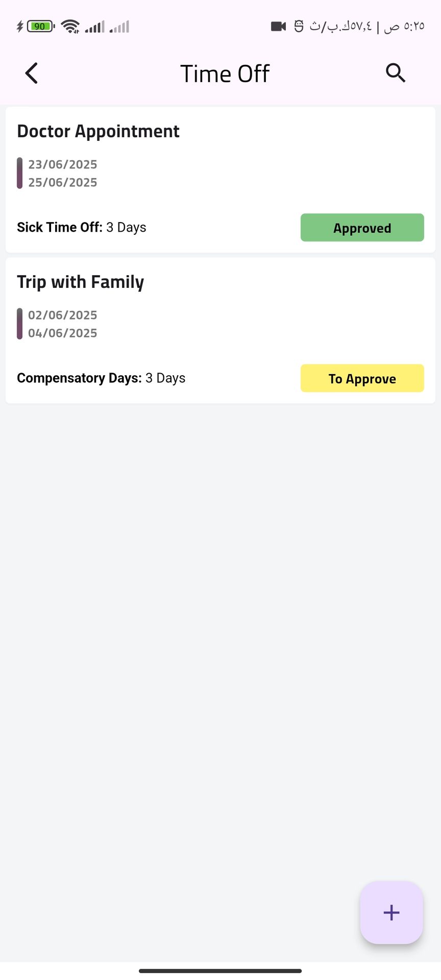Open the search magnifier icon

click(x=395, y=73)
